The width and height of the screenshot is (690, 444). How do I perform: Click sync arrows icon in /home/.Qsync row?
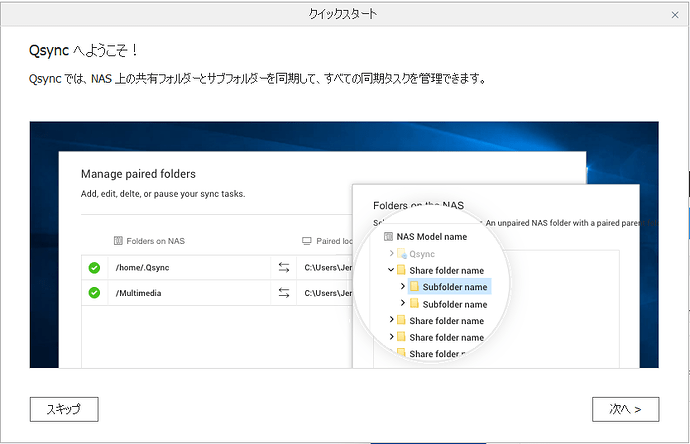pyautogui.click(x=283, y=268)
